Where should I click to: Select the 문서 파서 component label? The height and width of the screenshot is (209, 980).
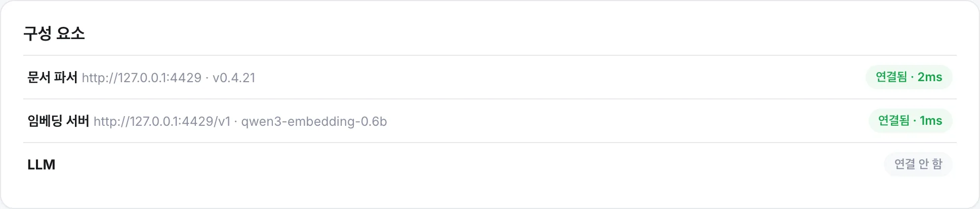click(52, 77)
